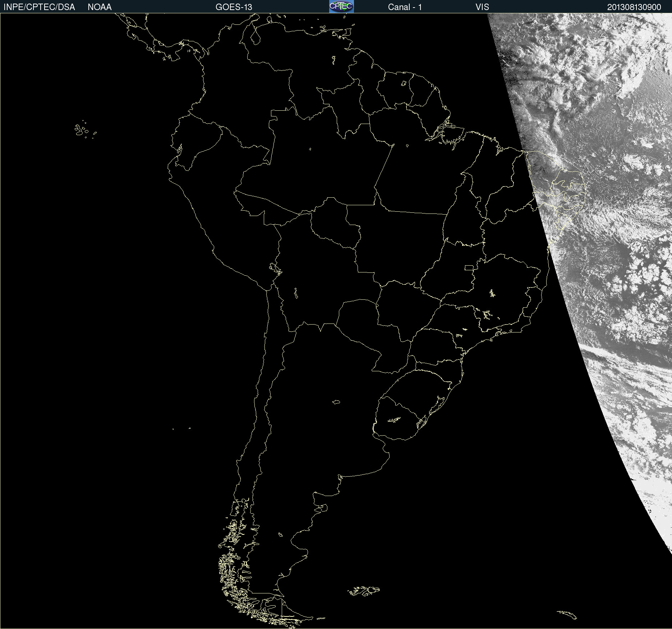The height and width of the screenshot is (629, 672).
Task: Select the GOES-13 satellite label
Action: pyautogui.click(x=234, y=7)
